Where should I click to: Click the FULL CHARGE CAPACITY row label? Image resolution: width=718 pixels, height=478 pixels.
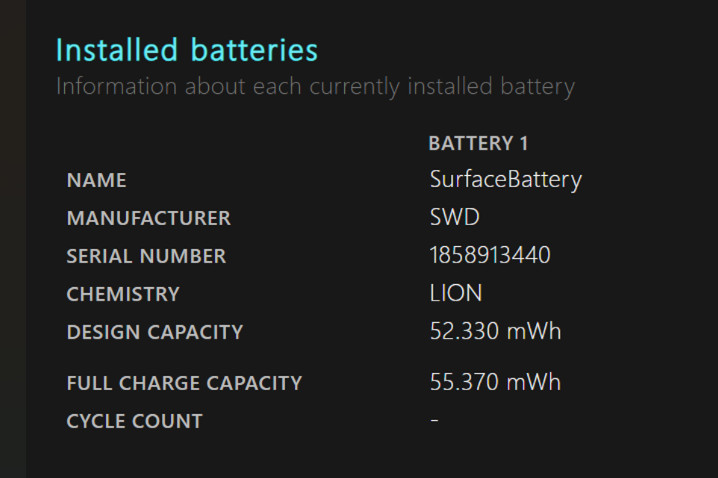(x=184, y=383)
